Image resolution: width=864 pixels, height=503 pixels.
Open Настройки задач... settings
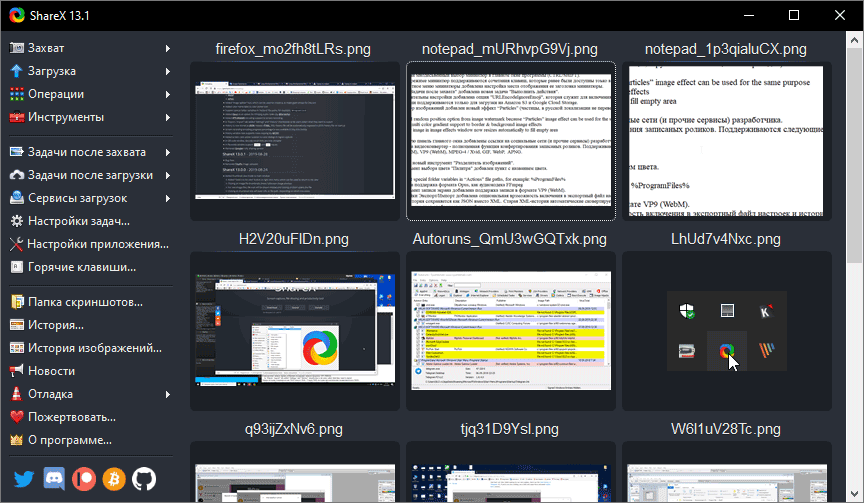tap(90, 221)
